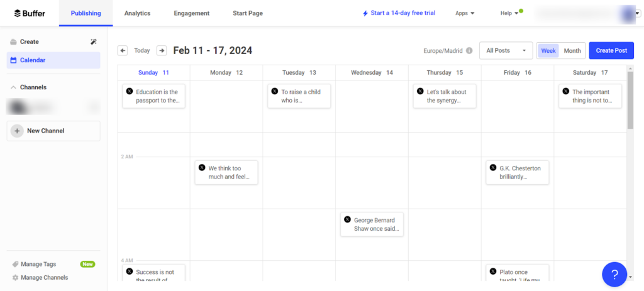Go to previous week with left arrow

click(x=123, y=51)
